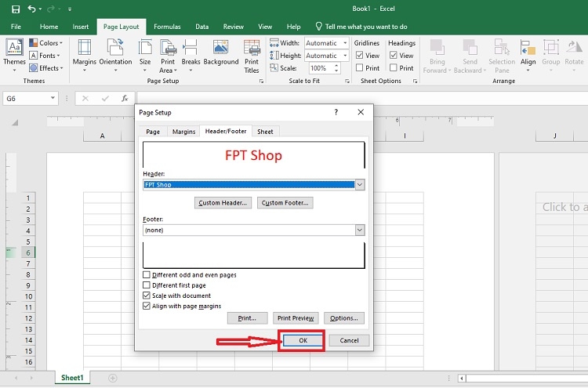Confirm dialog with OK button
588x388 pixels.
point(303,340)
